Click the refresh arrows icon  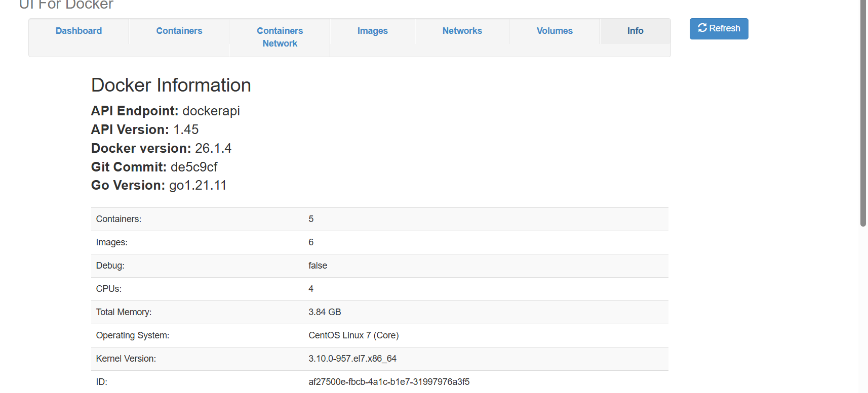702,28
